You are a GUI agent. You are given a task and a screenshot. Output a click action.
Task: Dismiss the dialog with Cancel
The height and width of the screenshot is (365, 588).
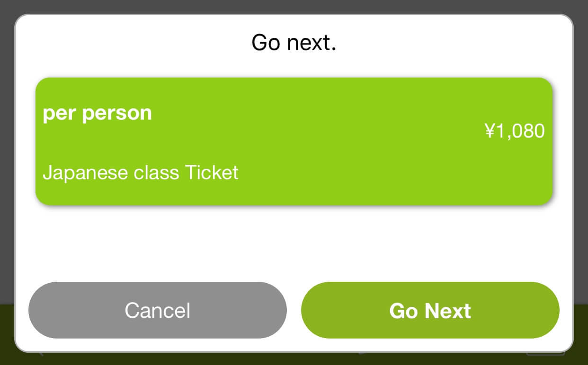157,310
